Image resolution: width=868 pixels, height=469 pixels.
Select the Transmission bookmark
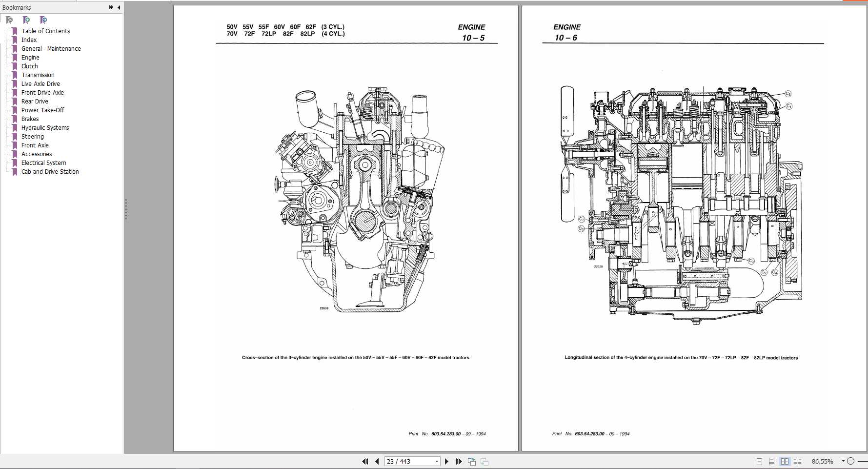coord(38,75)
